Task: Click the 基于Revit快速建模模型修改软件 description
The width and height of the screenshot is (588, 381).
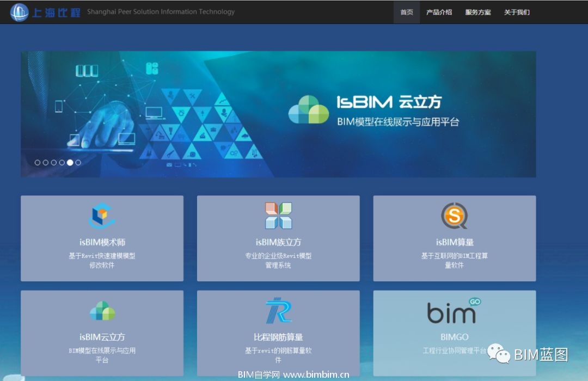Action: (102, 260)
